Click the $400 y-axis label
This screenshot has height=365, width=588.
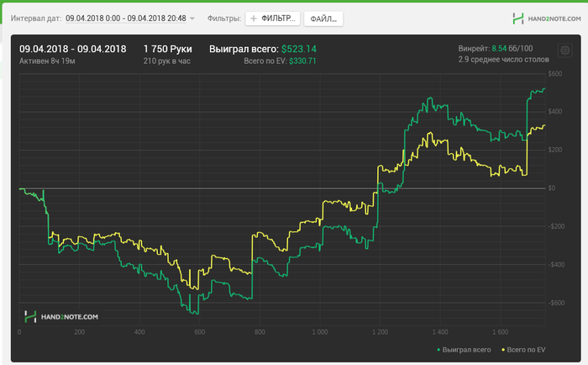(555, 112)
